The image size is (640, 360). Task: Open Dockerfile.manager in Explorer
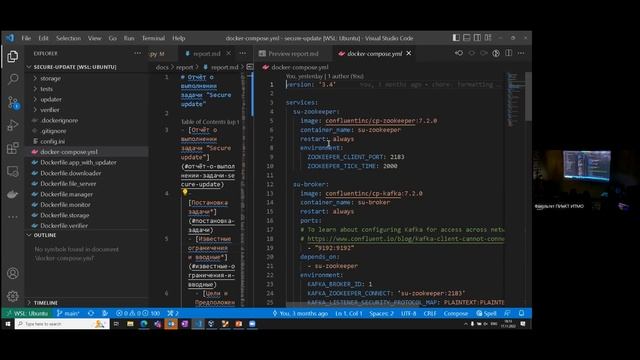66,194
